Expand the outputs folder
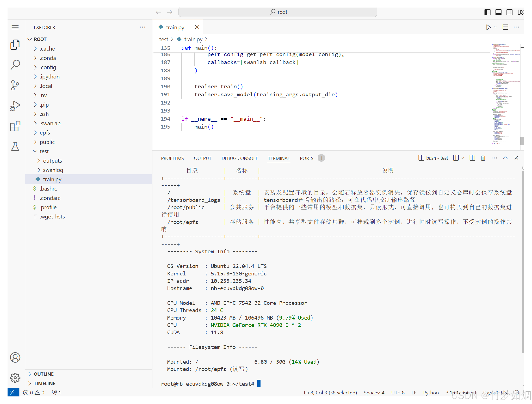Viewport: 532px width, 404px height. point(52,161)
